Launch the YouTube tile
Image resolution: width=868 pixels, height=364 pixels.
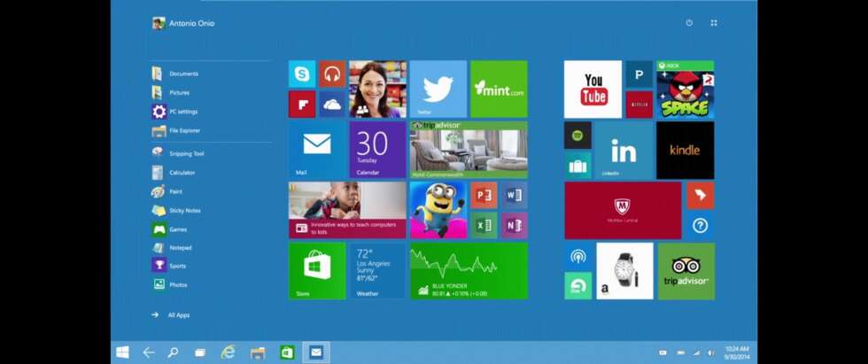pos(593,89)
